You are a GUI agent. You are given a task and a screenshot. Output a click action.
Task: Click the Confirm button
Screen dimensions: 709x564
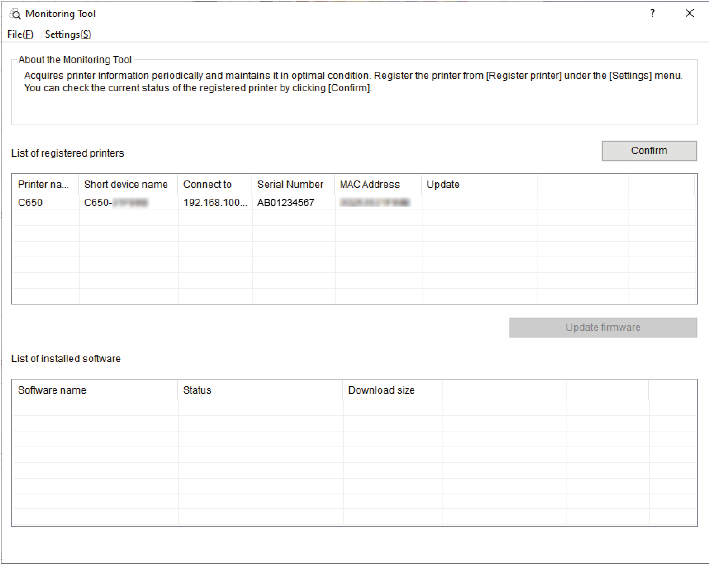click(649, 151)
